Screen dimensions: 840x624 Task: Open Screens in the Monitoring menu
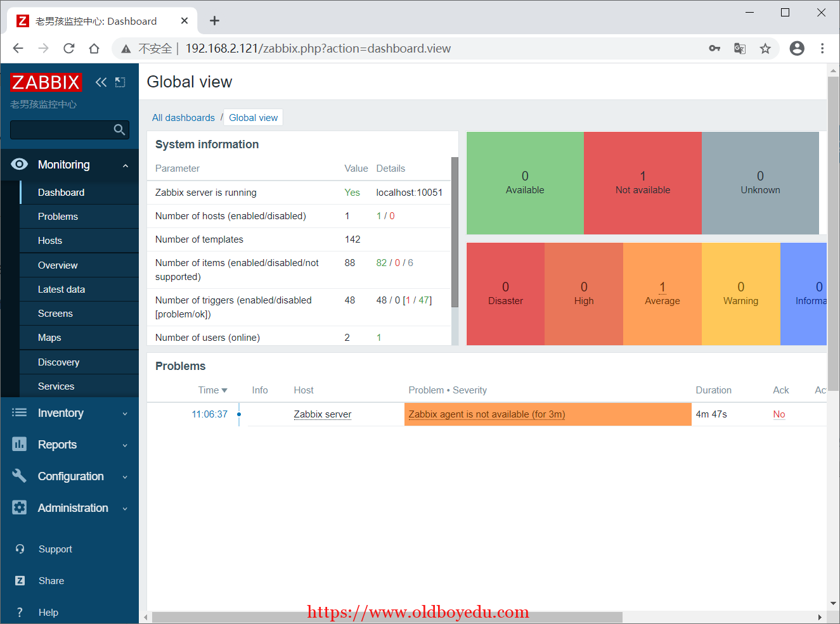click(79, 314)
